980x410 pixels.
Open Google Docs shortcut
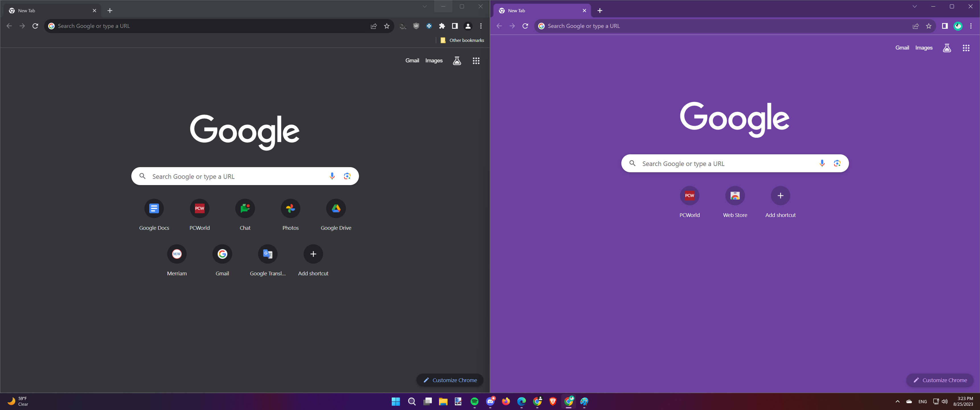[x=154, y=215]
